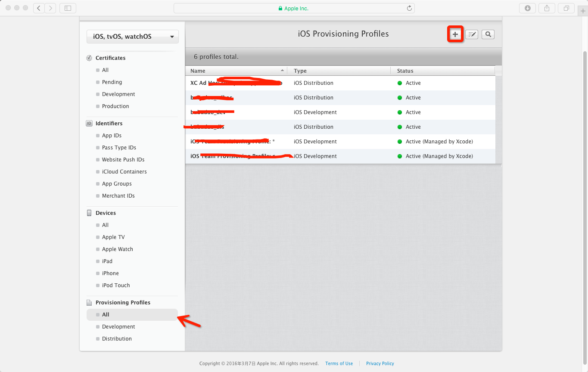
Task: Select All under Certificates
Action: tap(105, 70)
